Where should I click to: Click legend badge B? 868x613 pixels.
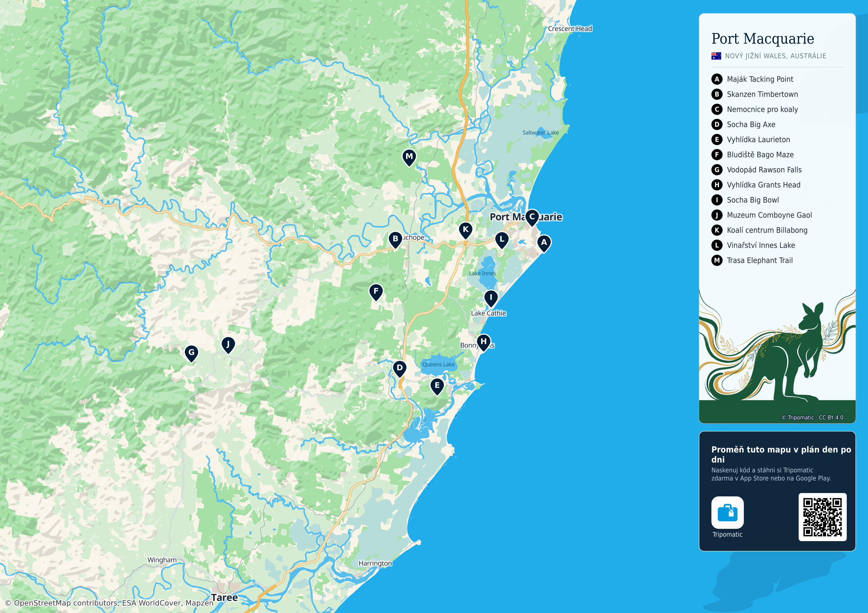click(717, 94)
